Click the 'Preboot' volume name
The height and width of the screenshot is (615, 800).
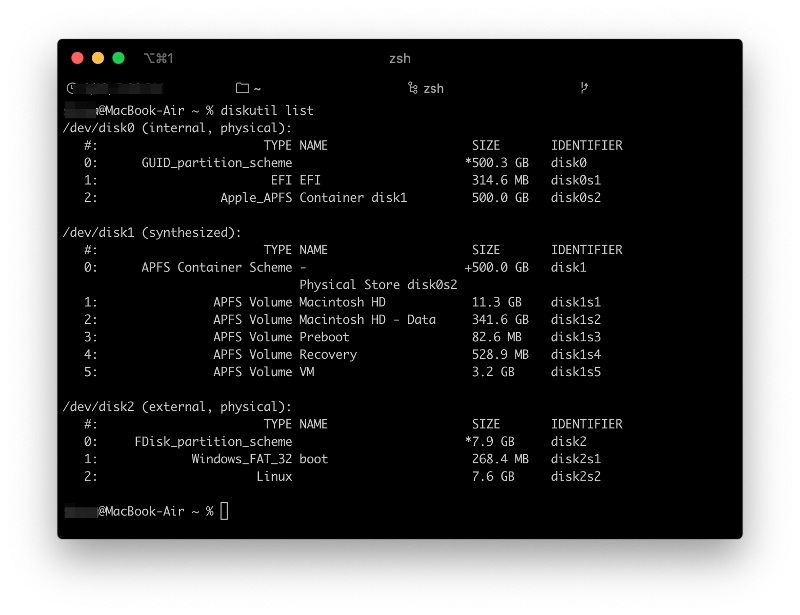pyautogui.click(x=324, y=337)
